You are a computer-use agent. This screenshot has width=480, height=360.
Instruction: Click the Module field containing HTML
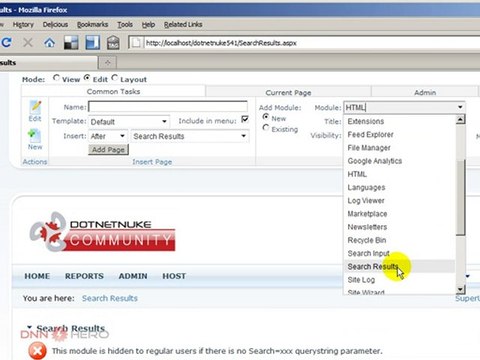pyautogui.click(x=399, y=107)
